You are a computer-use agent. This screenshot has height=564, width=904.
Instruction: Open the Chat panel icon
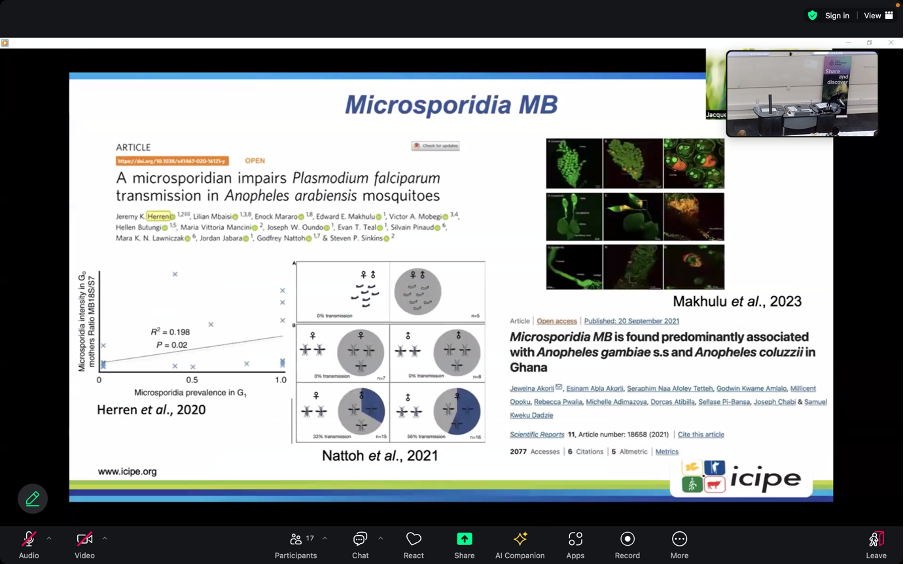(360, 540)
